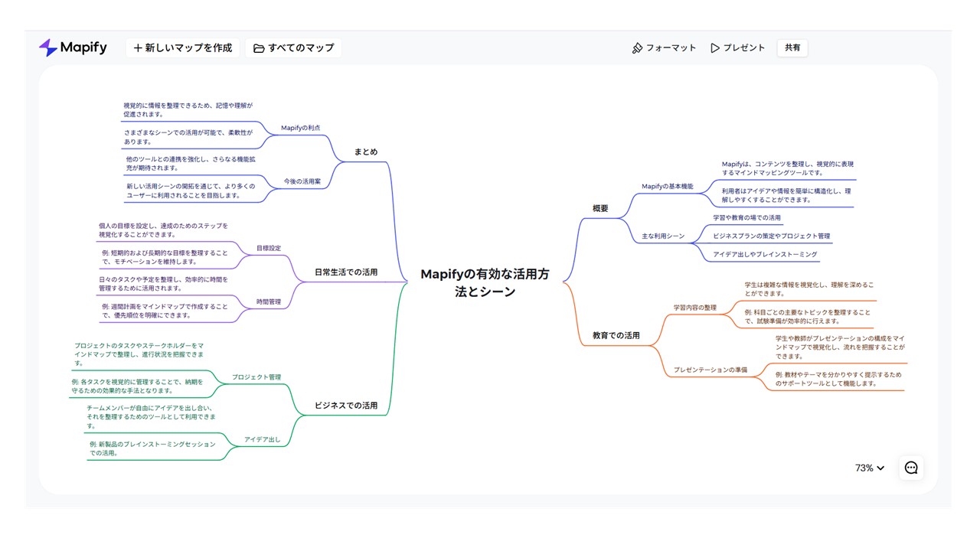980x551 pixels.
Task: Click the Mapify logo icon
Action: point(47,47)
